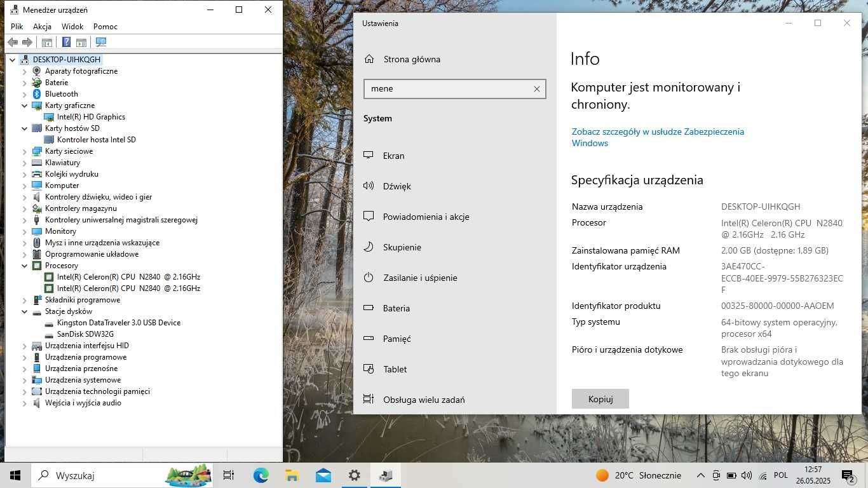The image size is (868, 488).
Task: Expand Wejścia i wyjścia audio category
Action: pos(25,403)
